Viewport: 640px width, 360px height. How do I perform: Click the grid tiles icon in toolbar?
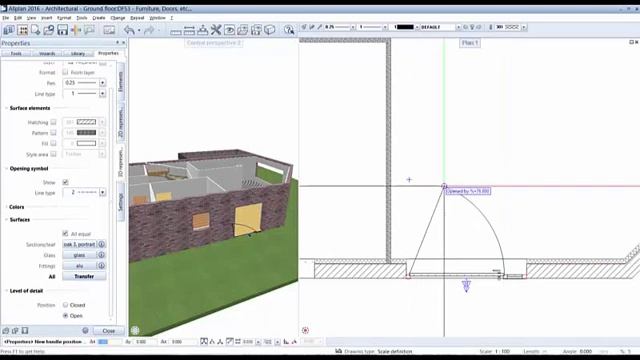(x=22, y=30)
